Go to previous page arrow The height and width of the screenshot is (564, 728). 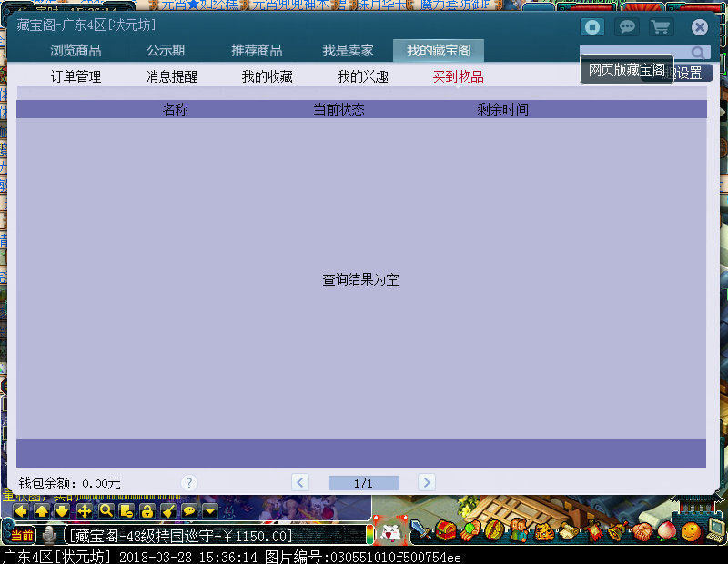(x=300, y=483)
